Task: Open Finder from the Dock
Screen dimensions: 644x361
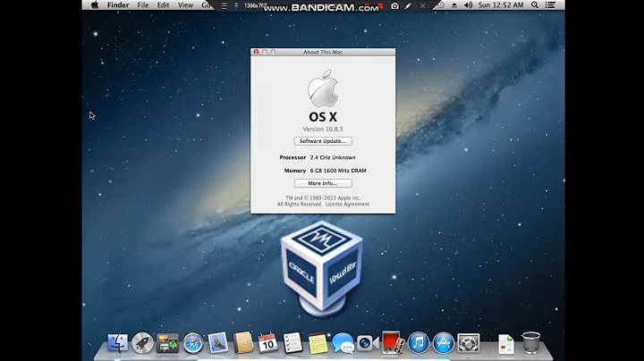Action: (117, 342)
